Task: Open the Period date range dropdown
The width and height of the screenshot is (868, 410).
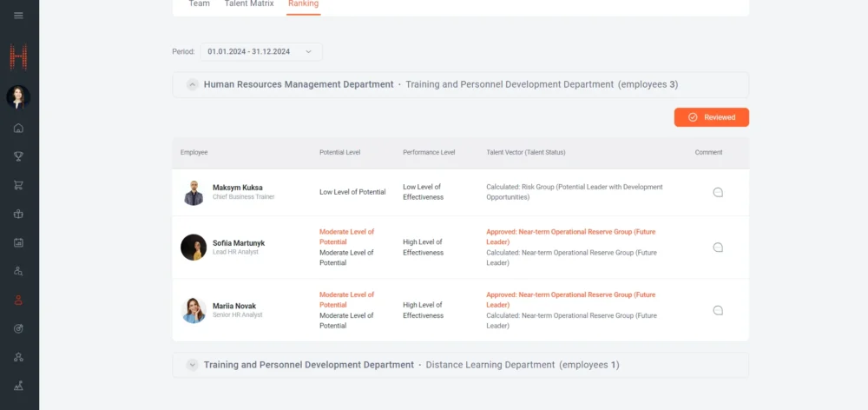Action: pyautogui.click(x=261, y=52)
